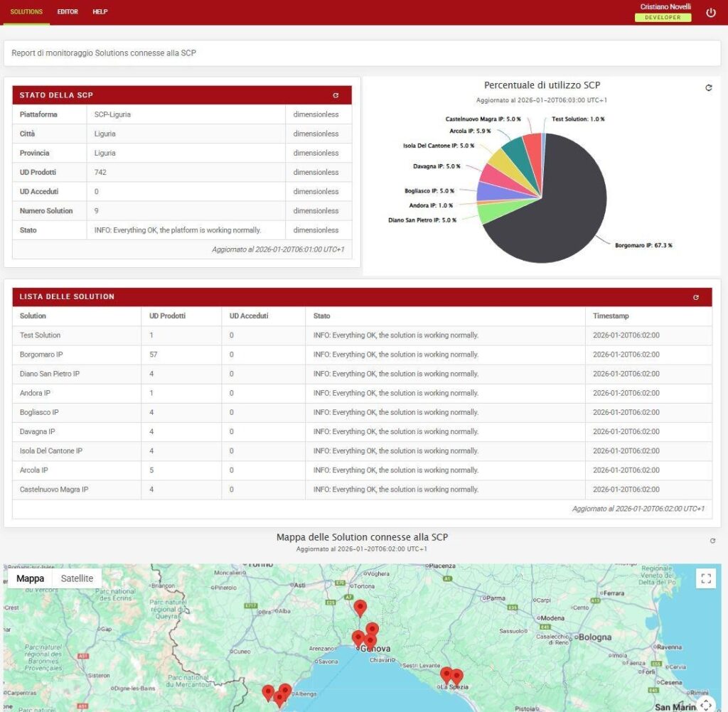Toggle fullscreen view on the map

[x=705, y=578]
